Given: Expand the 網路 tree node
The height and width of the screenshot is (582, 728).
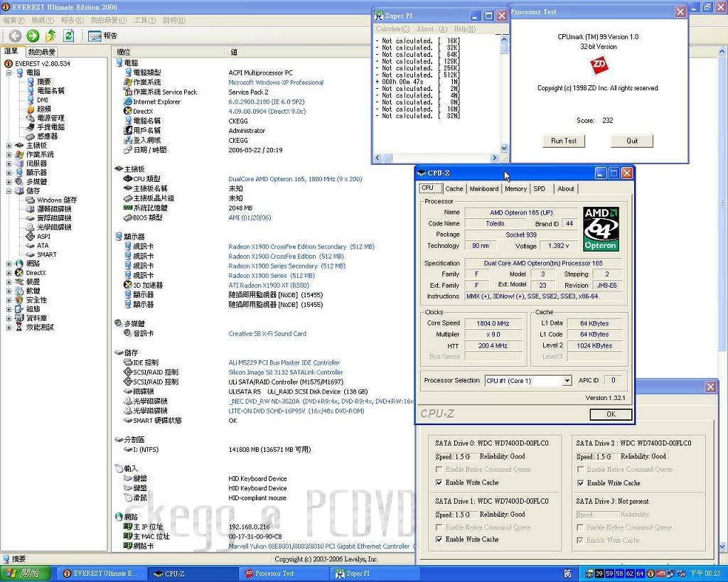Looking at the screenshot, I should coord(9,264).
